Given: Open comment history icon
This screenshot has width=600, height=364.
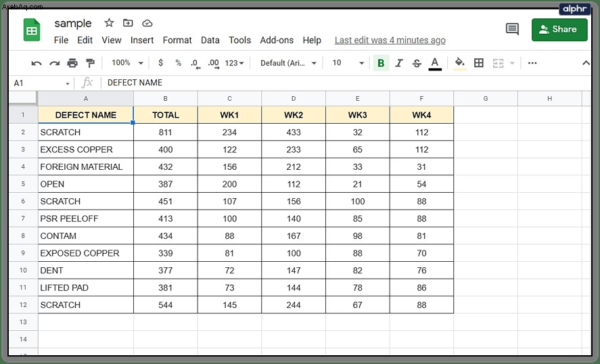Looking at the screenshot, I should click(x=512, y=29).
